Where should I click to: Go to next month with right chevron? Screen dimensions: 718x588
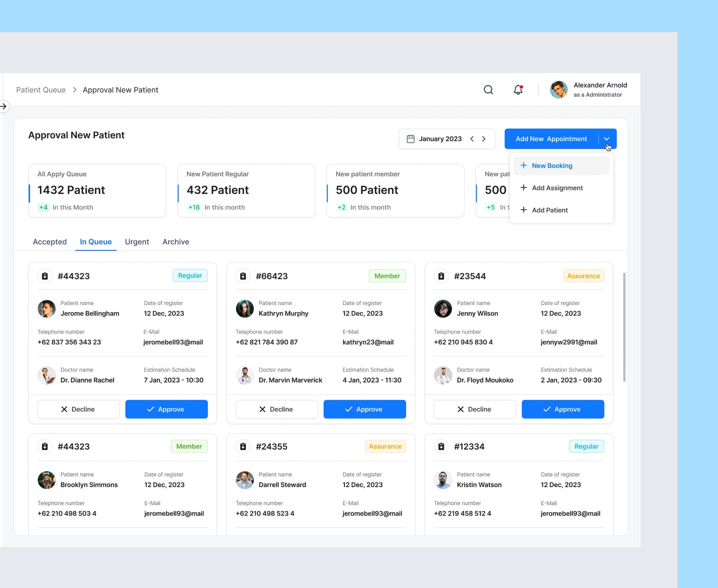(x=484, y=139)
